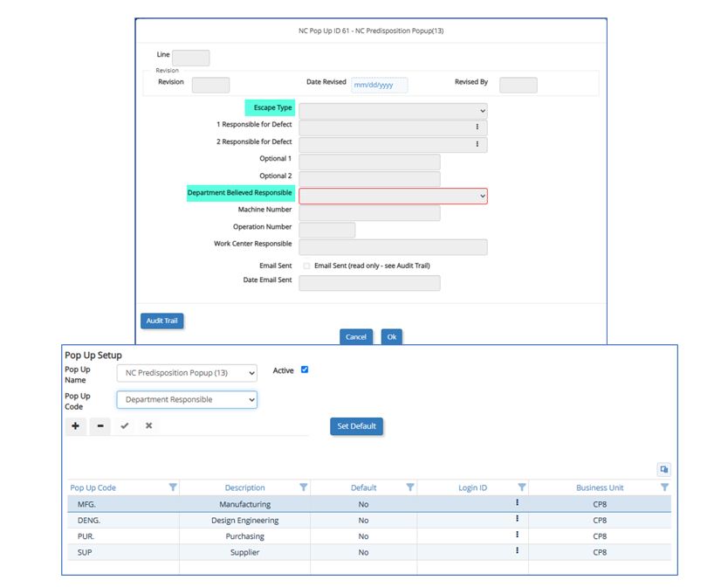Click the export icon above the grid
The height and width of the screenshot is (587, 728).
[x=663, y=469]
